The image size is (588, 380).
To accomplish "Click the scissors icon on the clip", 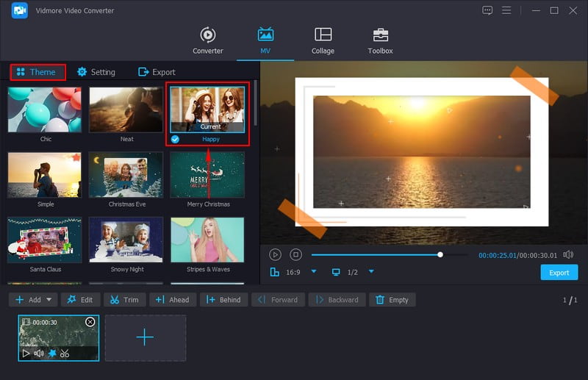I will (65, 354).
